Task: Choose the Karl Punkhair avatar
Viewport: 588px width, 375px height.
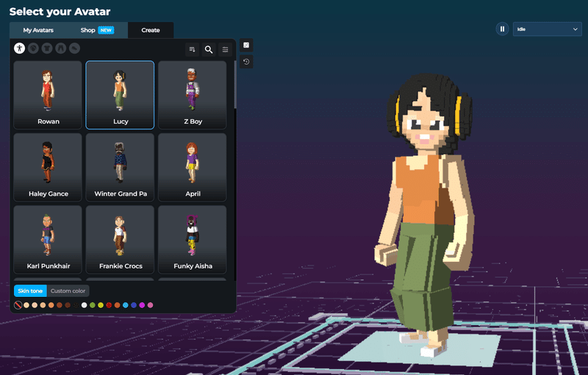Action: tap(48, 240)
